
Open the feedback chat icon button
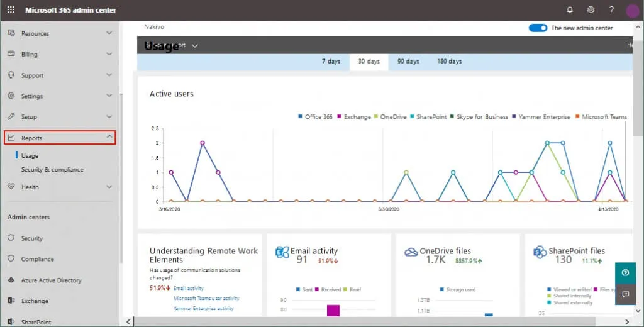tap(625, 294)
